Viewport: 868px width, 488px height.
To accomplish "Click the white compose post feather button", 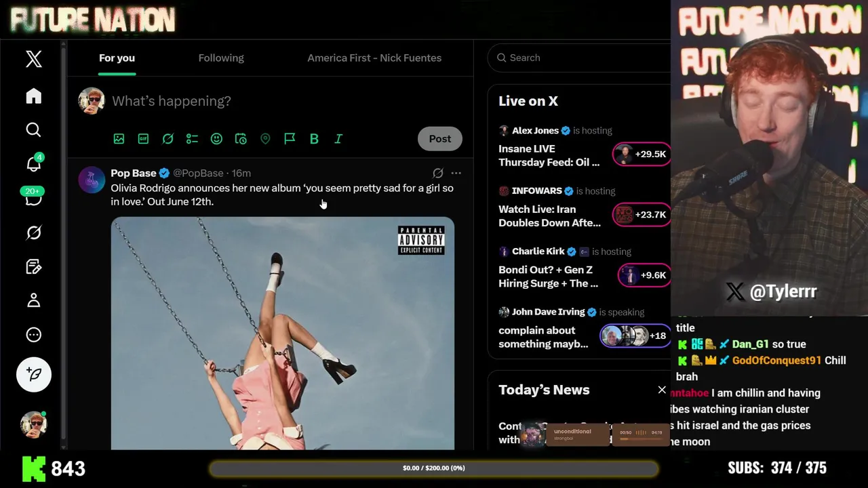I will [x=34, y=374].
